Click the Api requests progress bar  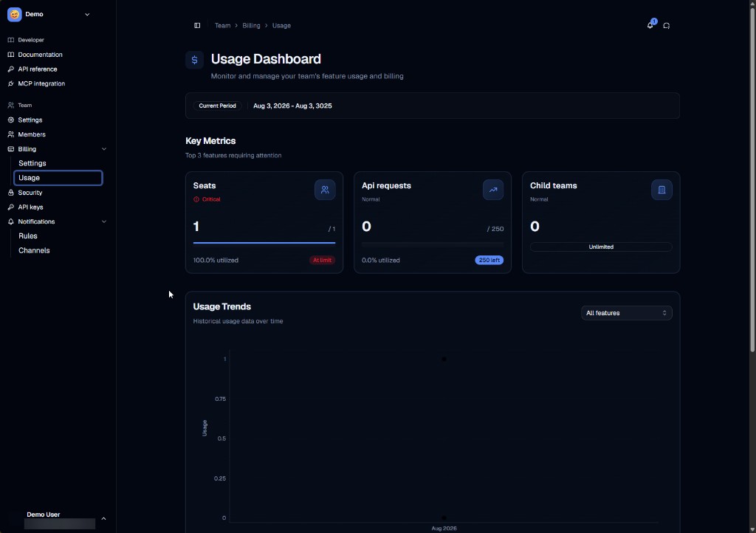pyautogui.click(x=433, y=245)
